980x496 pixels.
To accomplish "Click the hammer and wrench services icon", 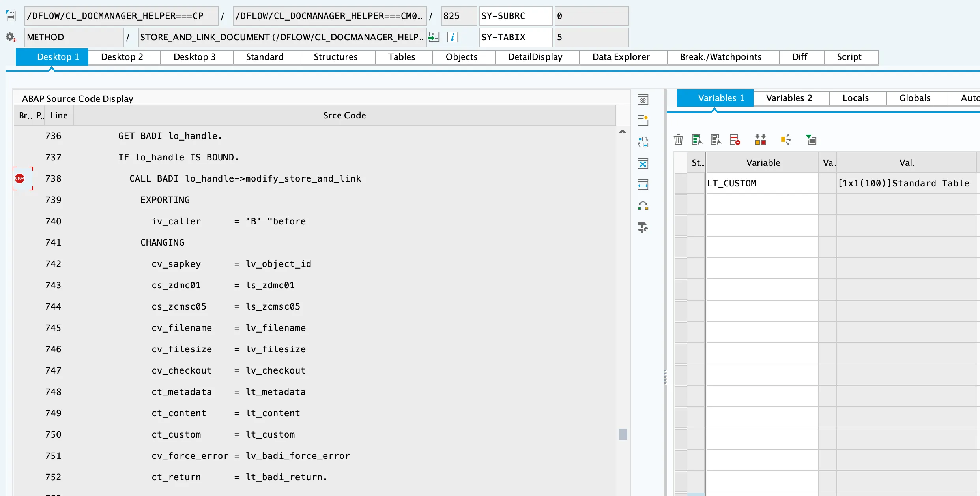I will 643,227.
